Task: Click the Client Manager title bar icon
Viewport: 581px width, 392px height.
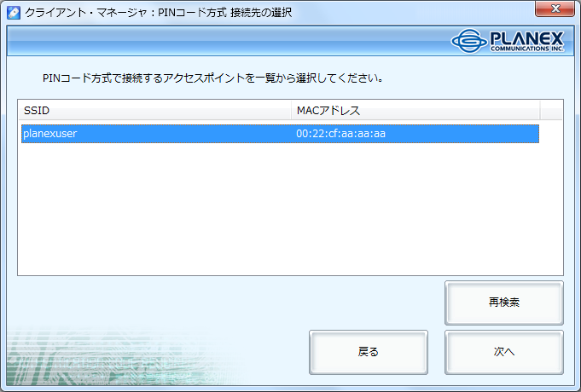Action: 14,13
